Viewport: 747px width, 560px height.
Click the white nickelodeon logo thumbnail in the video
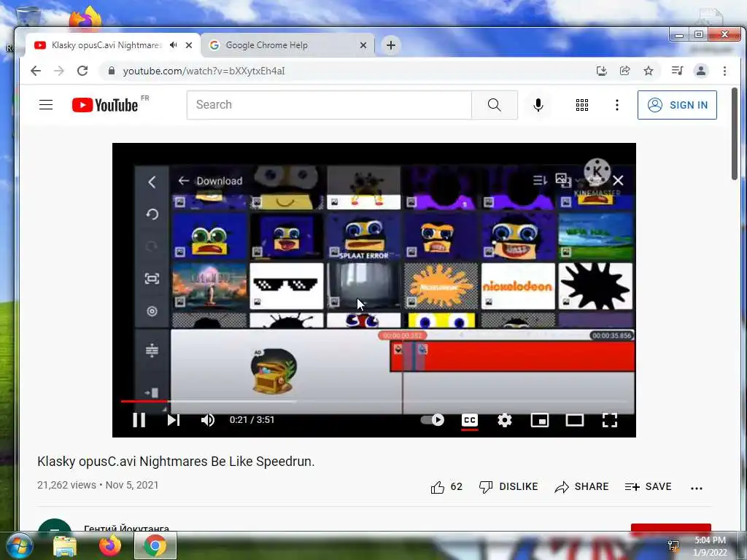pos(518,286)
